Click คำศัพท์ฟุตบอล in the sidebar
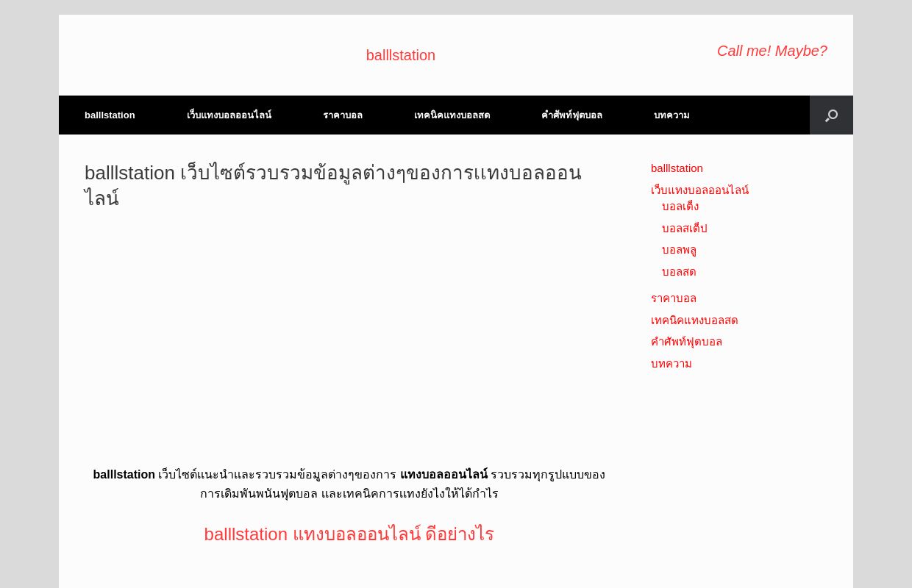 (686, 342)
